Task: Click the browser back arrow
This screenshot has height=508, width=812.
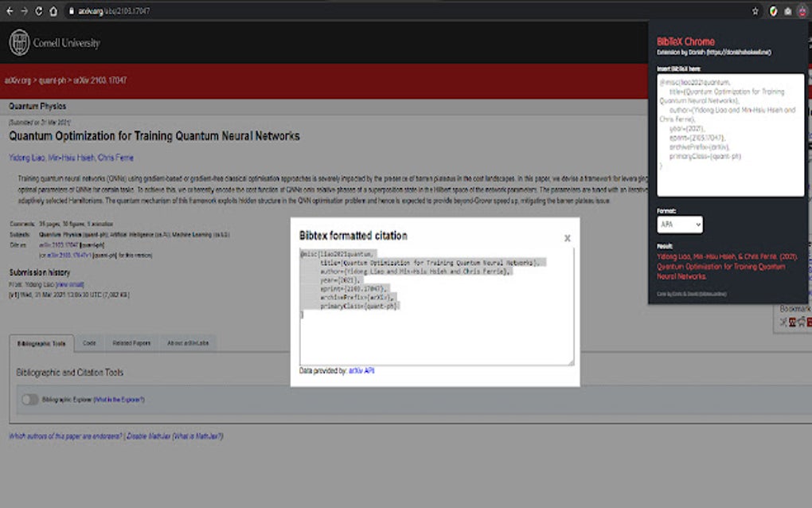Action: 8,11
